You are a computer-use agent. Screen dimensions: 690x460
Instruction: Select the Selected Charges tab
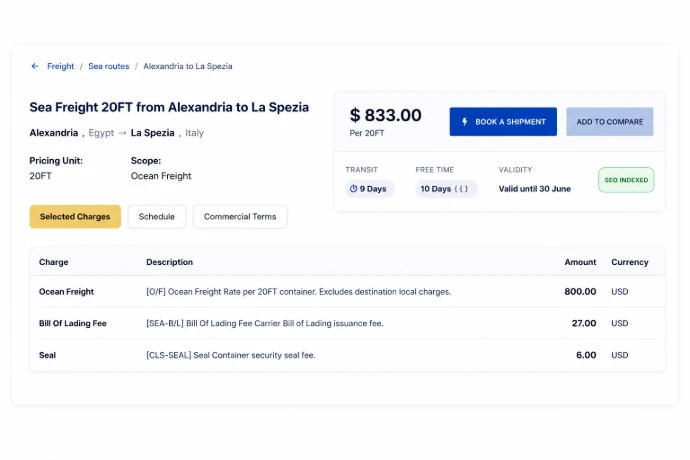pos(75,217)
